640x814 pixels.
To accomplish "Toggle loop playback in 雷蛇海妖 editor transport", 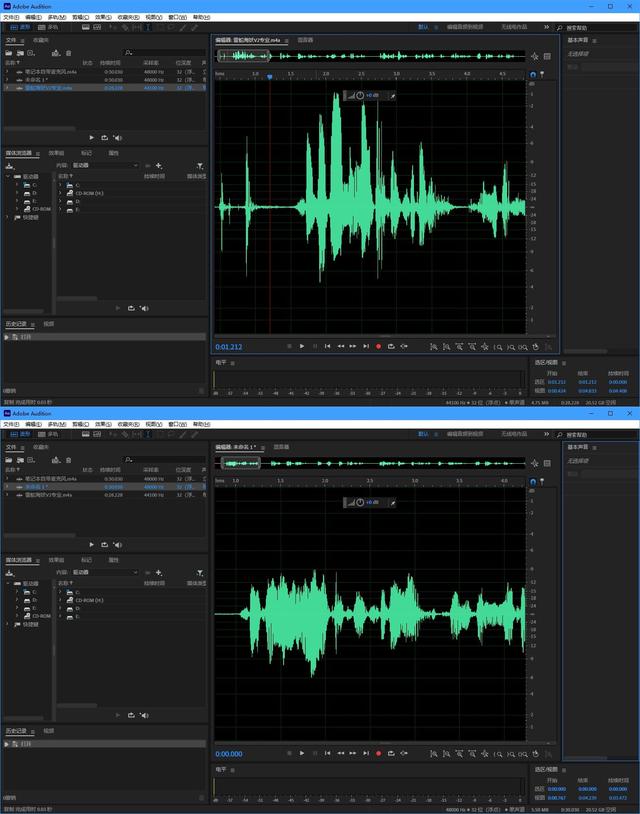I will (391, 346).
